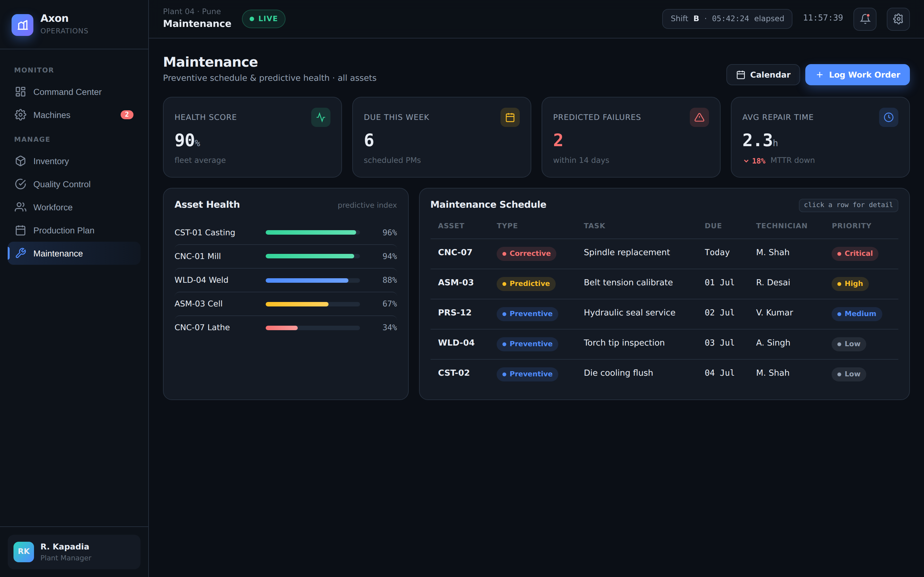Click the Calendar button

pos(763,75)
